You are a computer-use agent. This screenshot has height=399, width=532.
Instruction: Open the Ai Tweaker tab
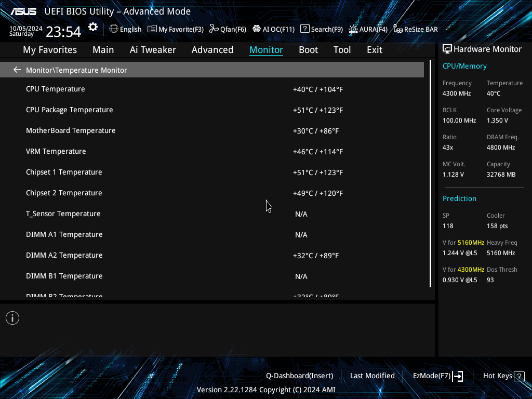[153, 50]
